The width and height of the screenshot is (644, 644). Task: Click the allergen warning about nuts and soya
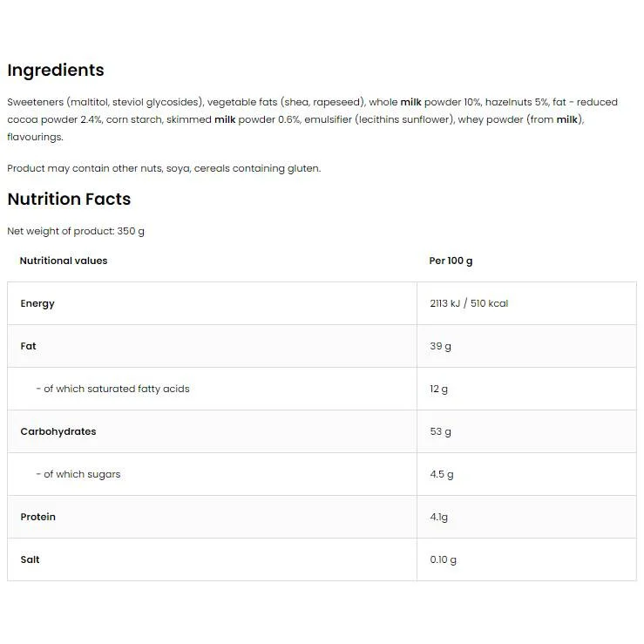tap(164, 168)
